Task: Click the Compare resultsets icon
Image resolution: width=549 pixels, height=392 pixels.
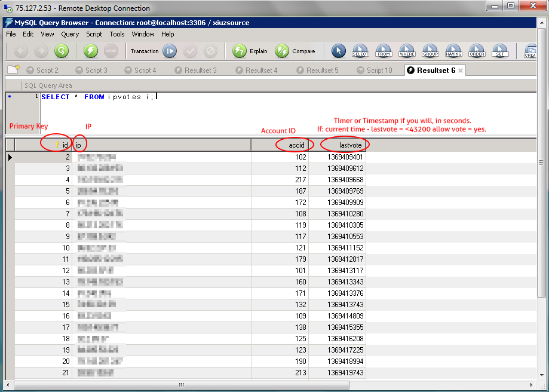Action: (x=282, y=51)
